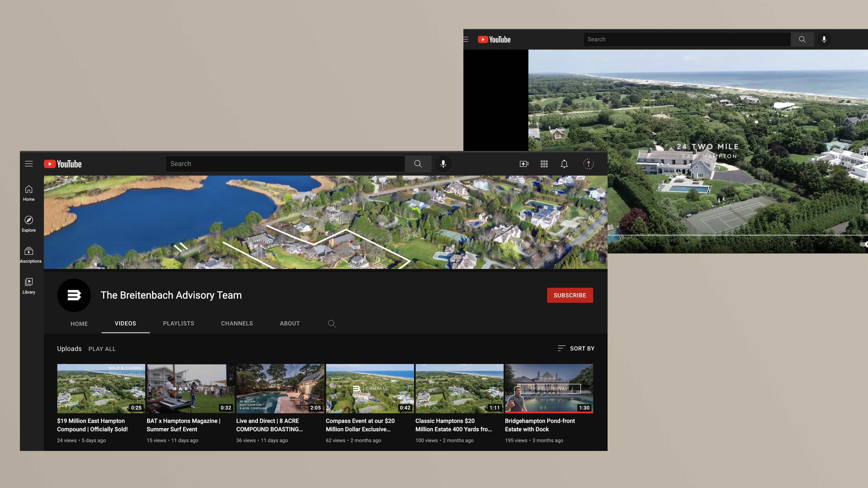Click the video progress bar in back window

(738, 235)
